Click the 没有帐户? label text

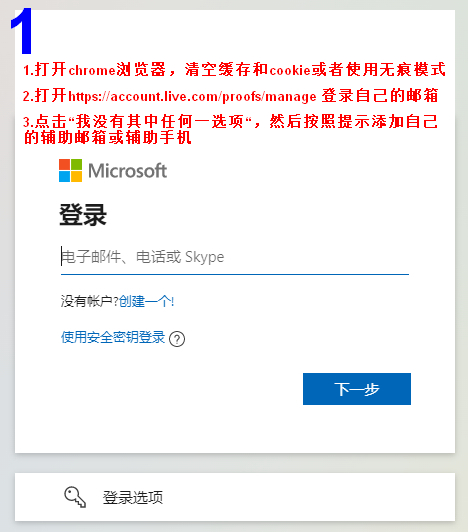(89, 301)
